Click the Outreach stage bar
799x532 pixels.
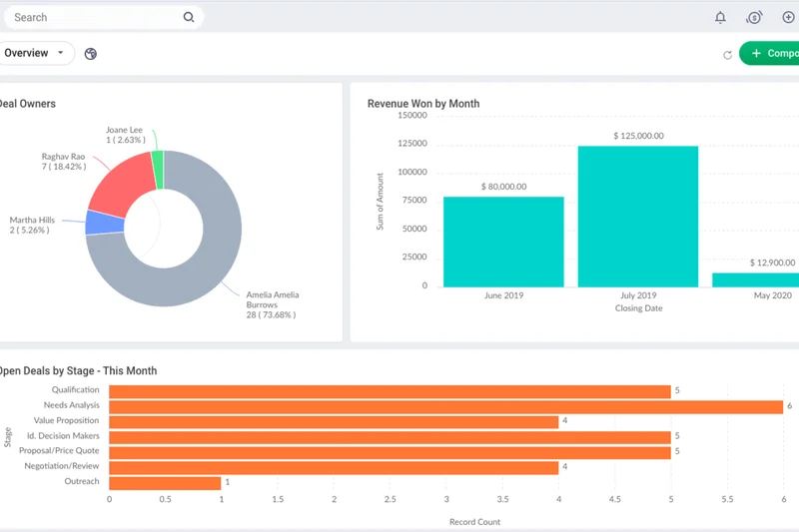pyautogui.click(x=164, y=482)
